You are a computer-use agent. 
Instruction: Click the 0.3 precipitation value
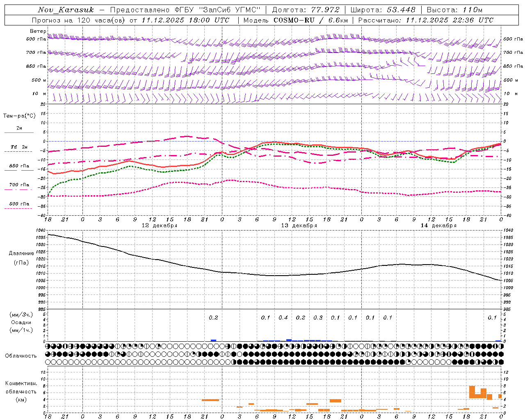tap(318, 318)
